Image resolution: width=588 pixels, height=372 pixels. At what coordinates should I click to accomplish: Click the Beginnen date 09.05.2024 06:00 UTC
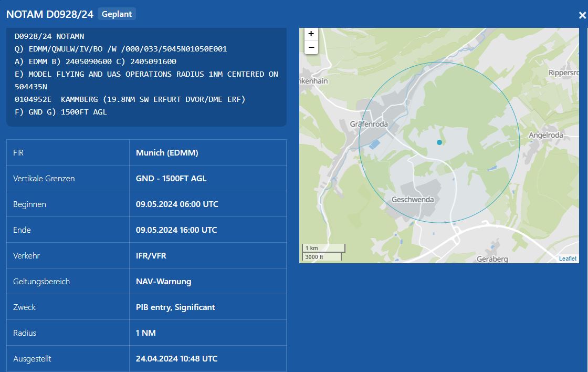(177, 204)
